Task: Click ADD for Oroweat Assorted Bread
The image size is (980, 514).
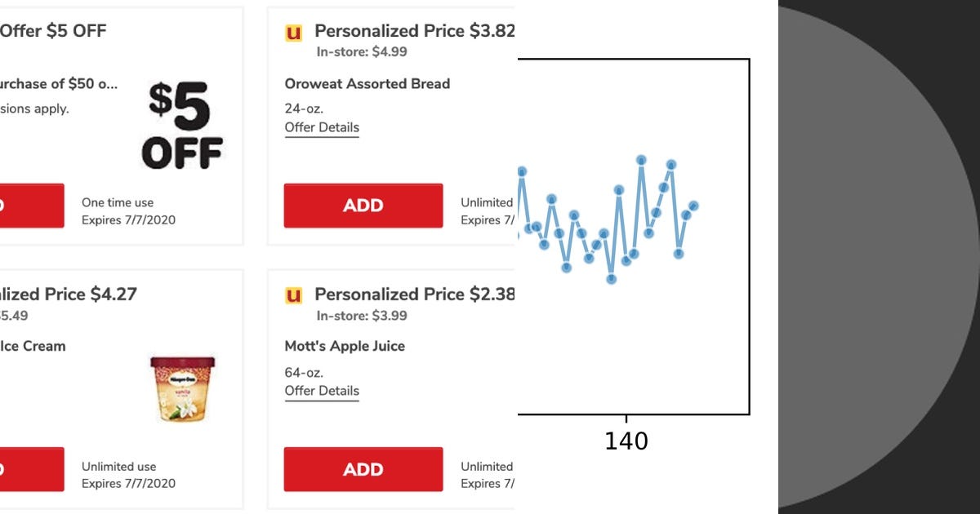Action: (x=363, y=206)
